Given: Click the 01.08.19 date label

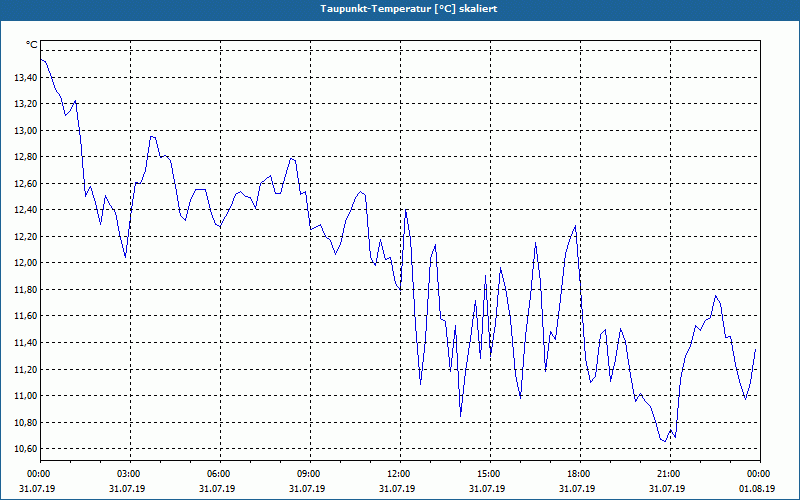Looking at the screenshot, I should tap(757, 488).
